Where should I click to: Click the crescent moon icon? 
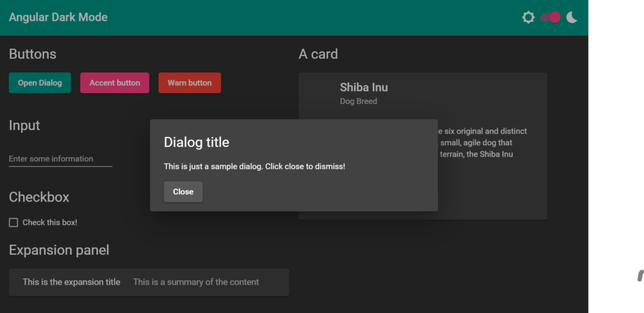click(572, 18)
